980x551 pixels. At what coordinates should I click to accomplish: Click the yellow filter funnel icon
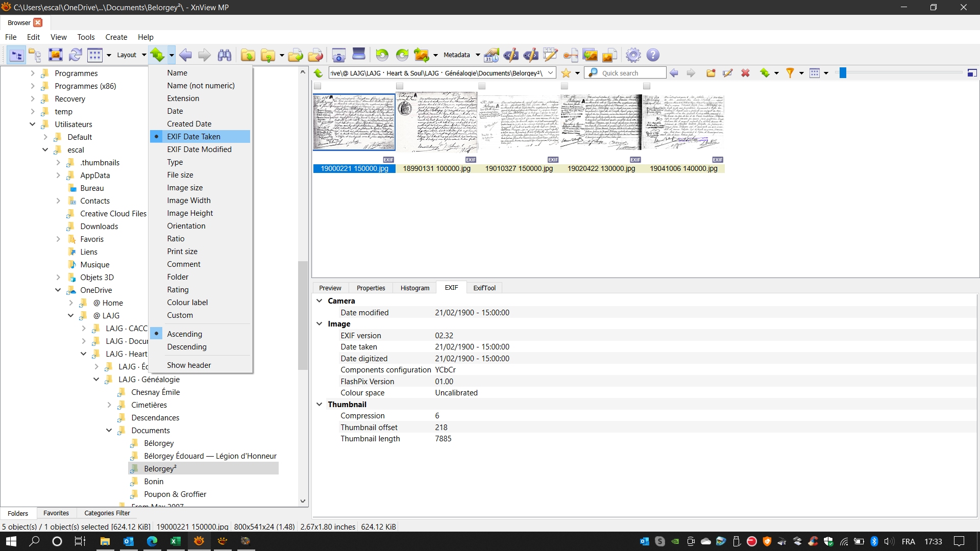pos(790,73)
